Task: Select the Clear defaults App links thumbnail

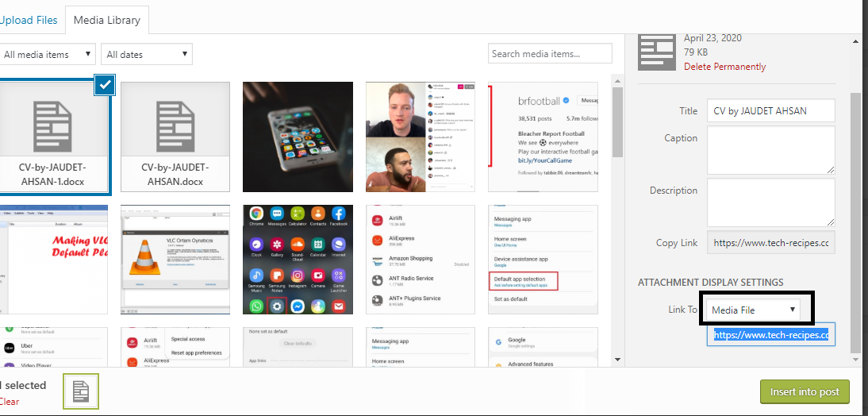Action: tap(298, 347)
